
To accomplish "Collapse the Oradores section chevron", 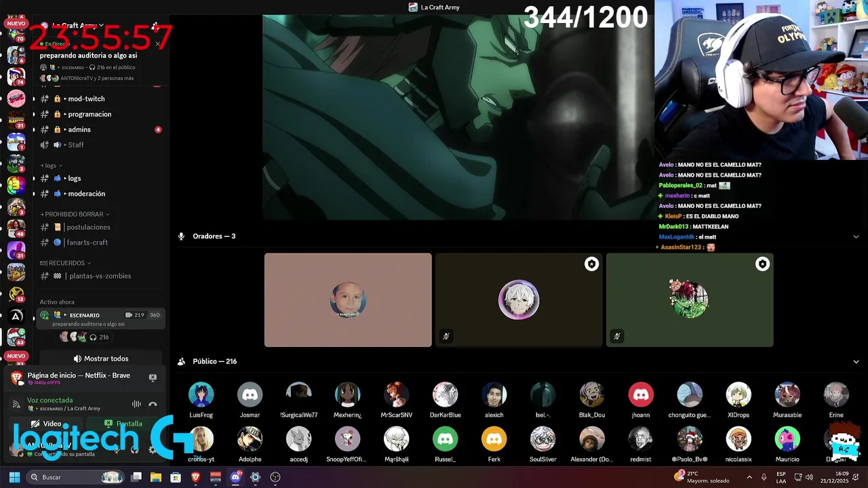I will click(x=856, y=237).
